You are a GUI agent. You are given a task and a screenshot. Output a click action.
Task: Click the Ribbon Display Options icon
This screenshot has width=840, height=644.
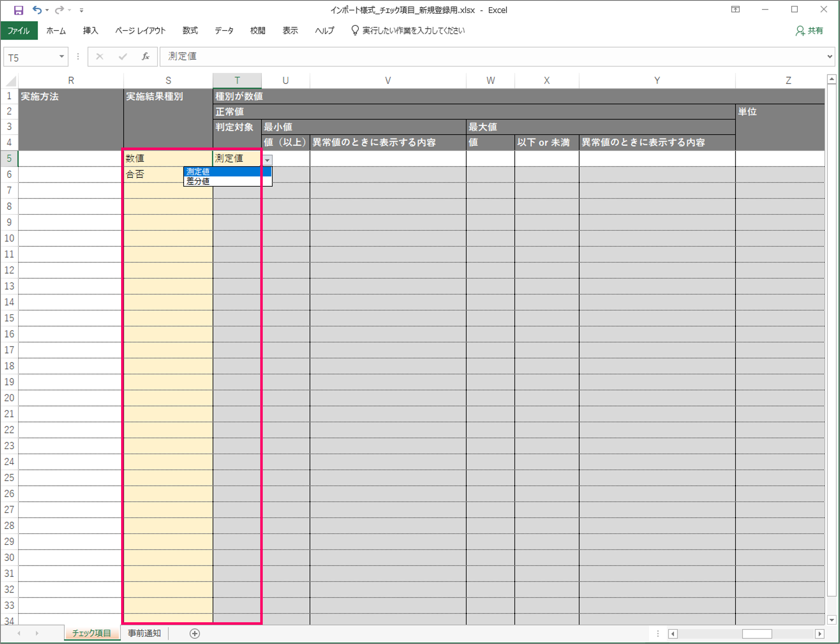[x=736, y=10]
